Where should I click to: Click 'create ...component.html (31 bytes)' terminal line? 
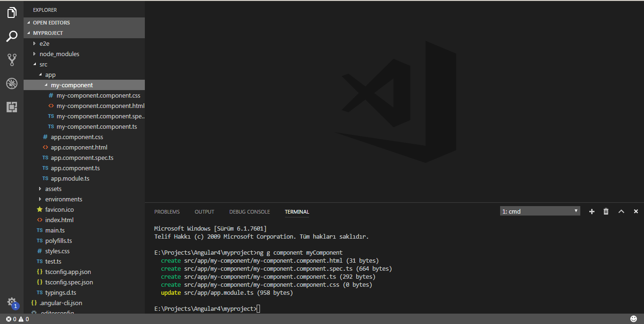tap(270, 260)
